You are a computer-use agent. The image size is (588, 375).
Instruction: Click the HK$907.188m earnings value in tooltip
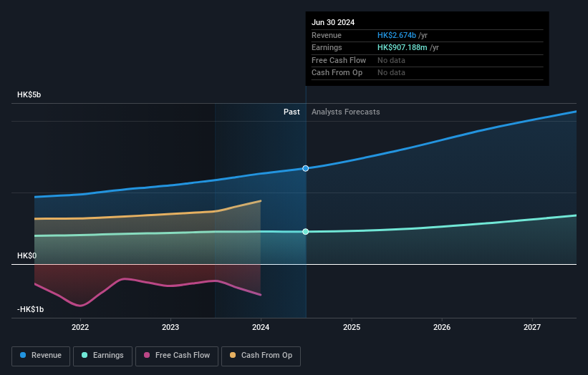(x=402, y=47)
